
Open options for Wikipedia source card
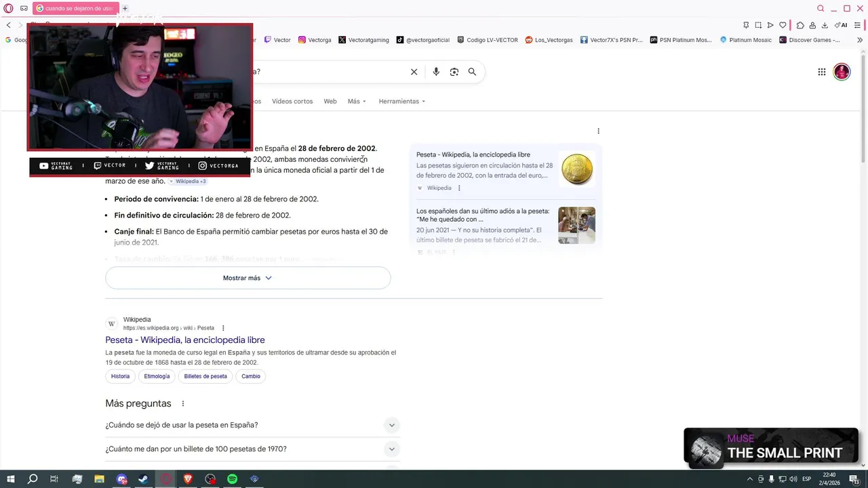click(x=459, y=188)
